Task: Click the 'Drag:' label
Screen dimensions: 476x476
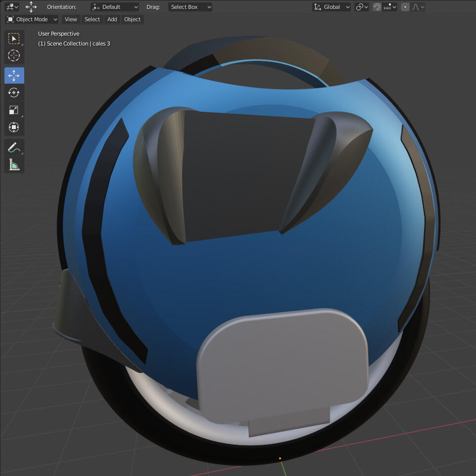Action: click(x=153, y=7)
